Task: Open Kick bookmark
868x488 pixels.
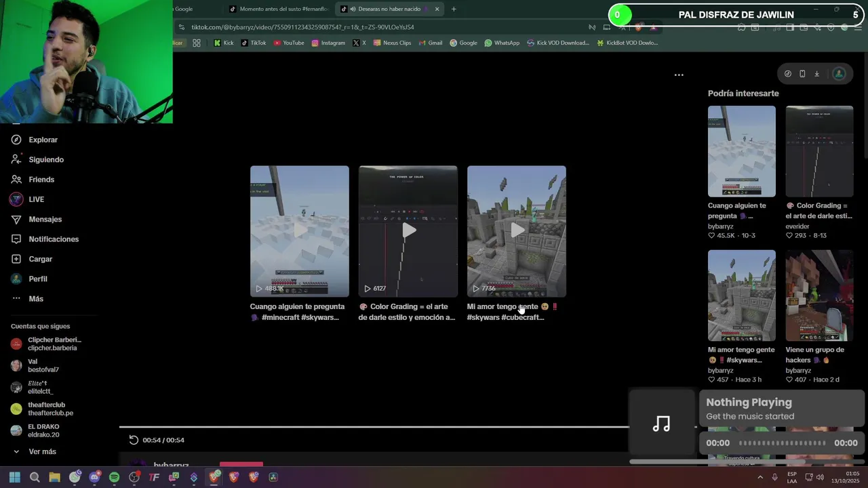Action: coord(223,43)
